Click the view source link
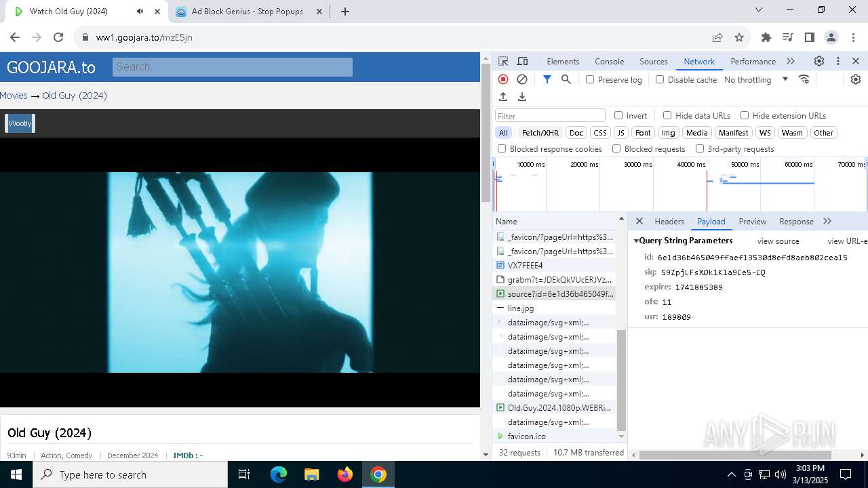This screenshot has height=488, width=868. point(778,241)
